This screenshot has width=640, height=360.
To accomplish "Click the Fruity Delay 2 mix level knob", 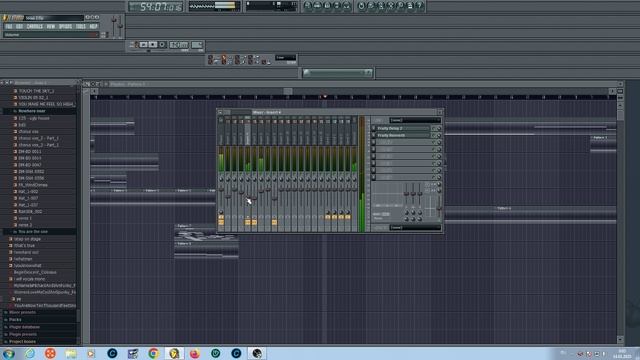I will click(439, 128).
